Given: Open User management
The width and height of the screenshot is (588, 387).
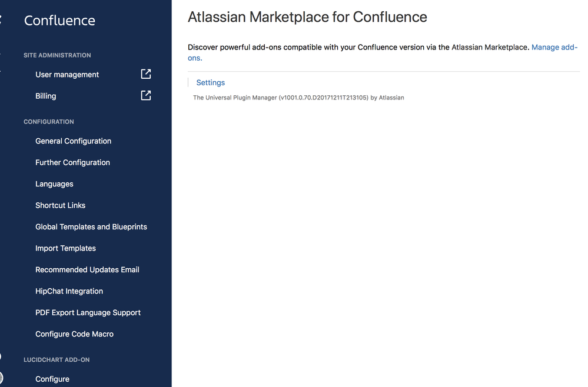Looking at the screenshot, I should click(67, 75).
